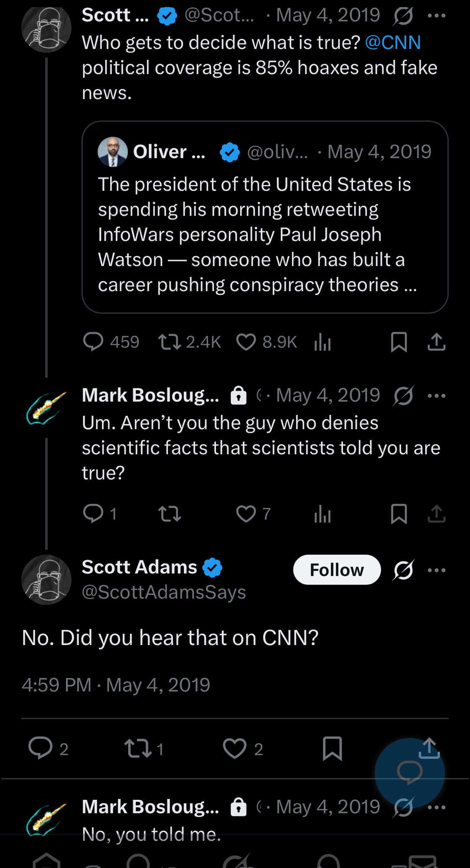Repost the tweet with 2.4K reposts
Viewport: 470px width, 868px height.
coord(170,342)
